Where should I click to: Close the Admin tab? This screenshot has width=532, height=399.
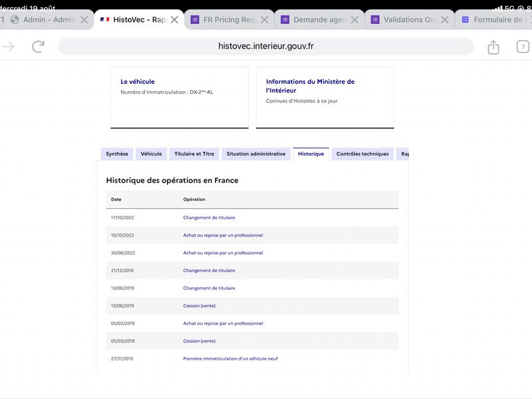pyautogui.click(x=84, y=20)
